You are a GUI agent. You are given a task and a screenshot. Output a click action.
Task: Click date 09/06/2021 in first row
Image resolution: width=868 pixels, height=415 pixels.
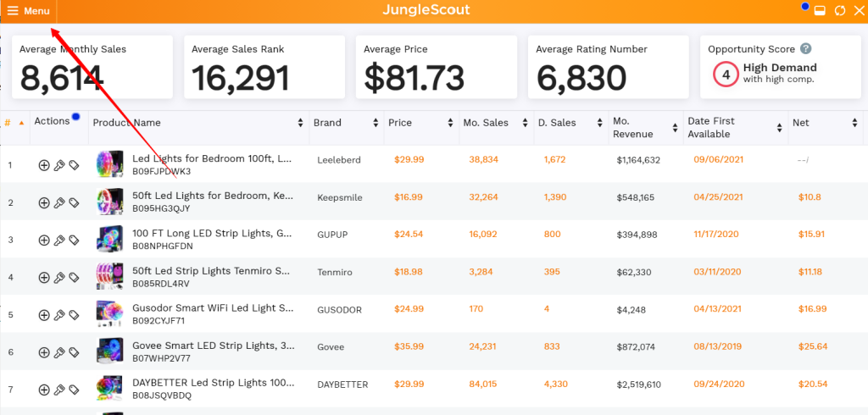[x=718, y=159]
